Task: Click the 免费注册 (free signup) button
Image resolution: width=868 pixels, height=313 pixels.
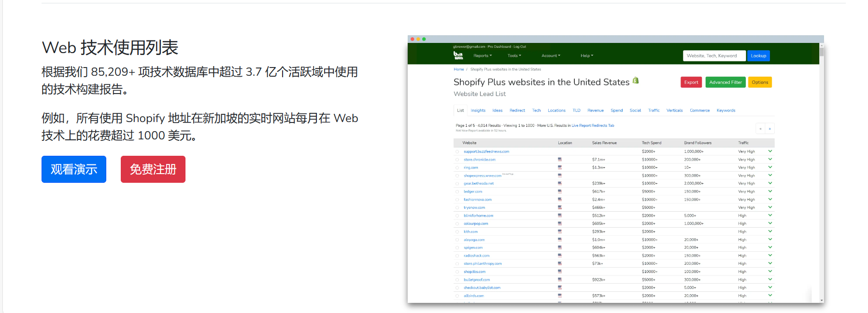Action: click(x=153, y=169)
